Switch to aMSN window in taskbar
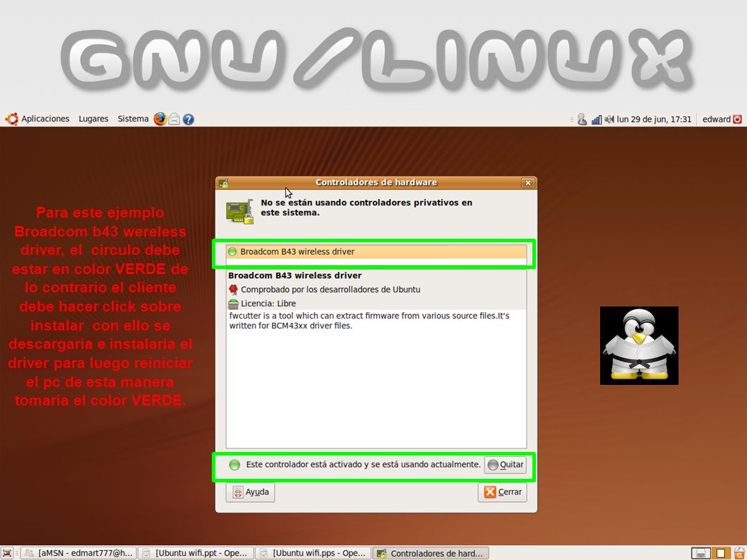 (x=79, y=554)
